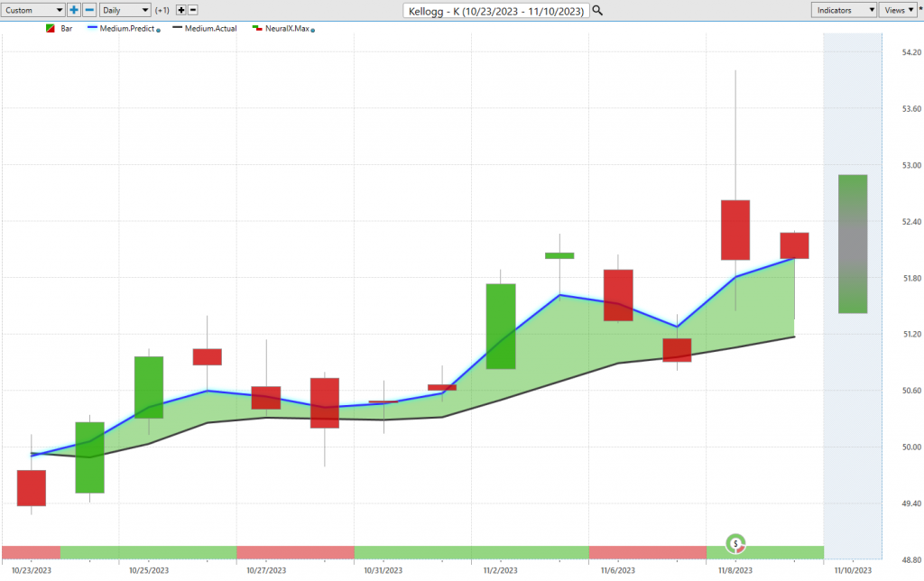The image size is (924, 581).
Task: Click the 11/10/2023 date axis label
Action: pyautogui.click(x=853, y=570)
